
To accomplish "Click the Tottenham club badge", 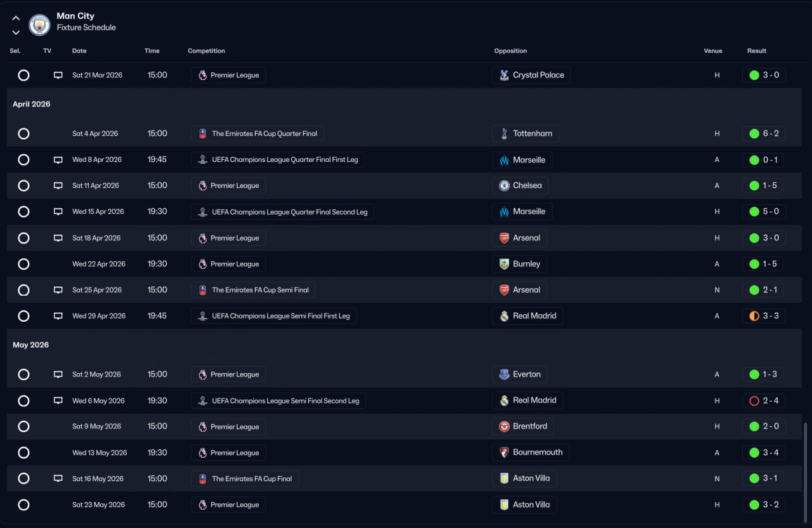I will [504, 133].
